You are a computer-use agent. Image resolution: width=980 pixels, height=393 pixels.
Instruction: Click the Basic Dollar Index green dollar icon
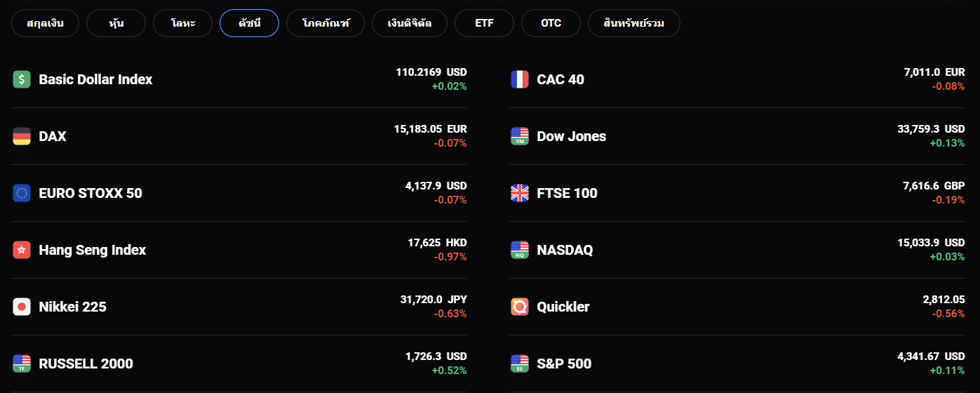(x=22, y=79)
